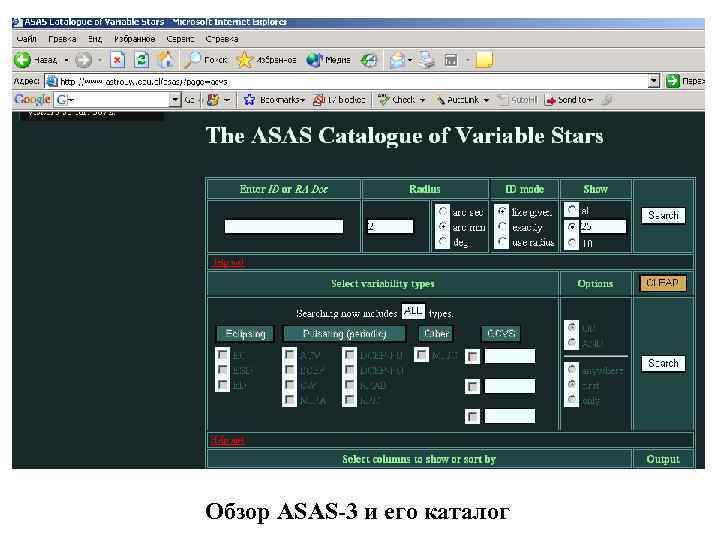Click the AutoLink toolbar icon
Screen dimensions: 720x540
pyautogui.click(x=440, y=100)
